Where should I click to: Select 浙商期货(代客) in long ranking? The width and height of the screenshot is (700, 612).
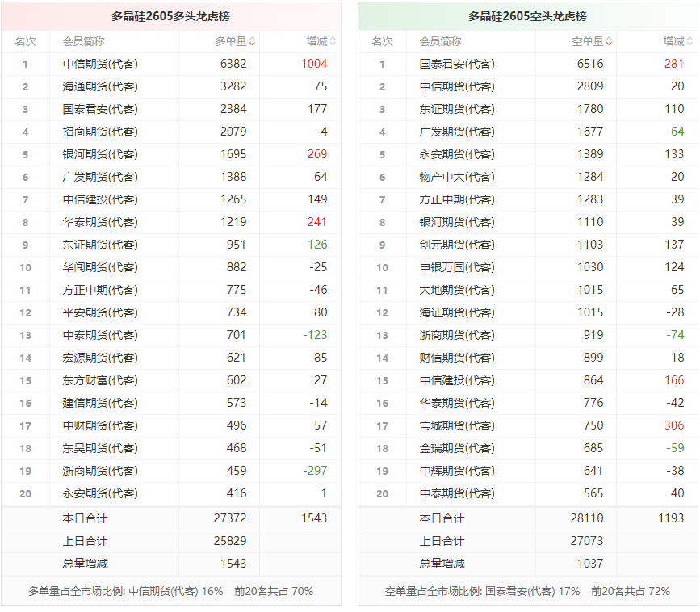pyautogui.click(x=100, y=471)
